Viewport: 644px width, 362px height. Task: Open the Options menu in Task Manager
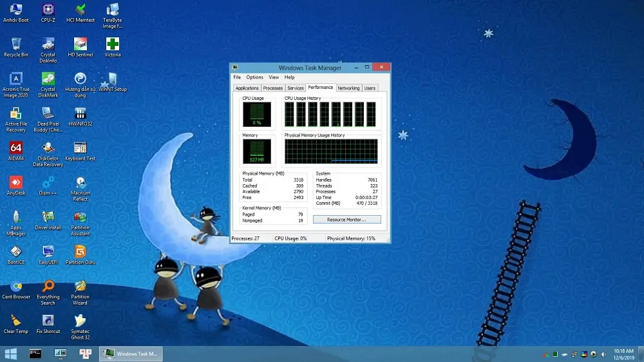pyautogui.click(x=254, y=77)
